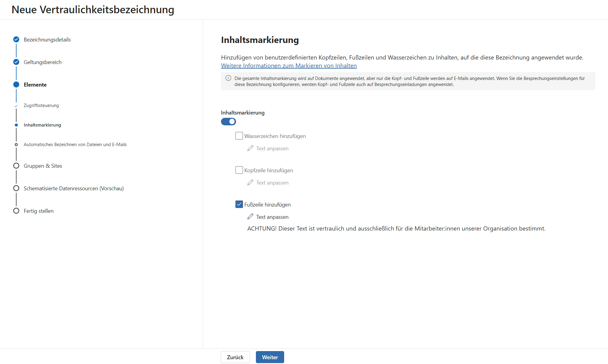
Task: Check the Kopfzeile hinzufügen checkbox
Action: (239, 170)
